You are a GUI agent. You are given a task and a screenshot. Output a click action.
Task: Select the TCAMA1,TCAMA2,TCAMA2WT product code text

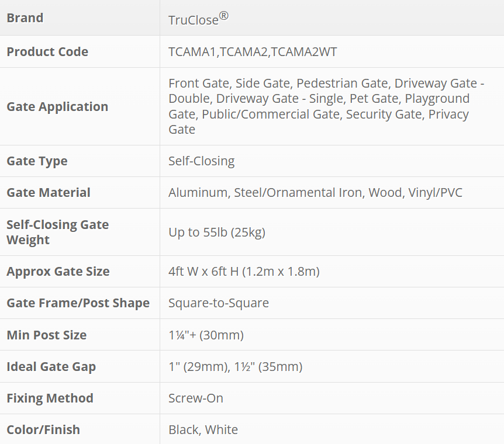coord(253,51)
